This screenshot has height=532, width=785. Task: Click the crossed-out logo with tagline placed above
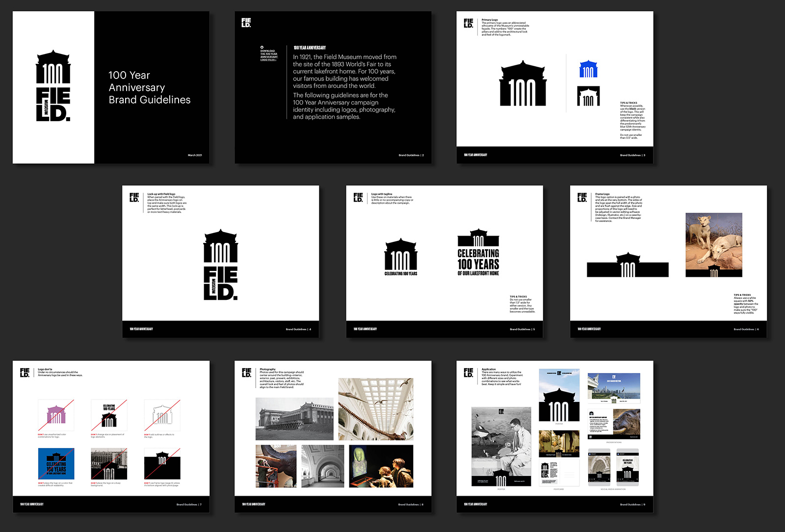pyautogui.click(x=109, y=415)
